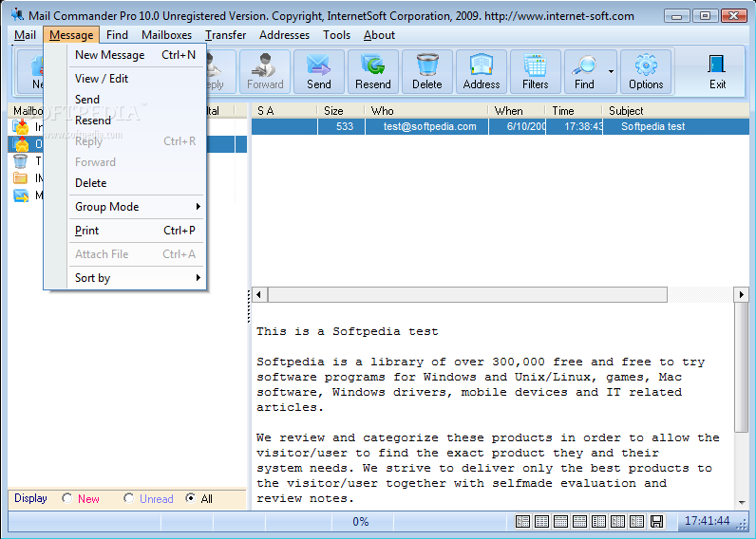
Task: Click the Send toolbar button
Action: pyautogui.click(x=319, y=71)
